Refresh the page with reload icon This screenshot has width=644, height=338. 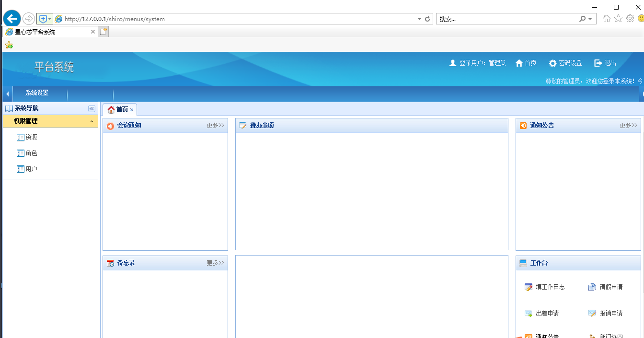coord(427,19)
